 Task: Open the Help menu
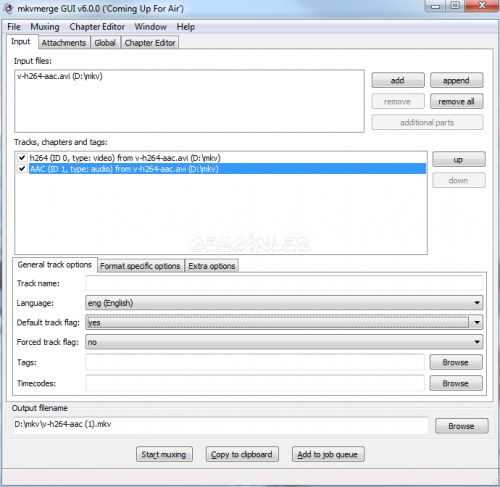(186, 27)
